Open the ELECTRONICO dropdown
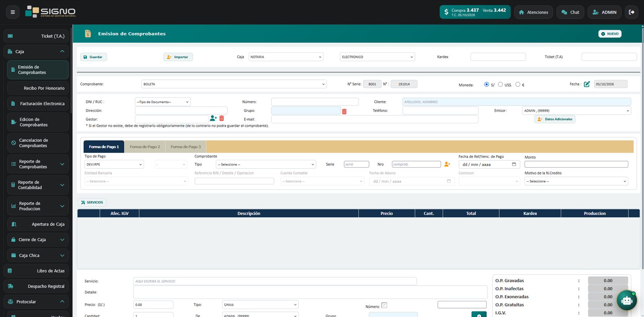Viewport: 644px width, 317px height. coord(377,57)
